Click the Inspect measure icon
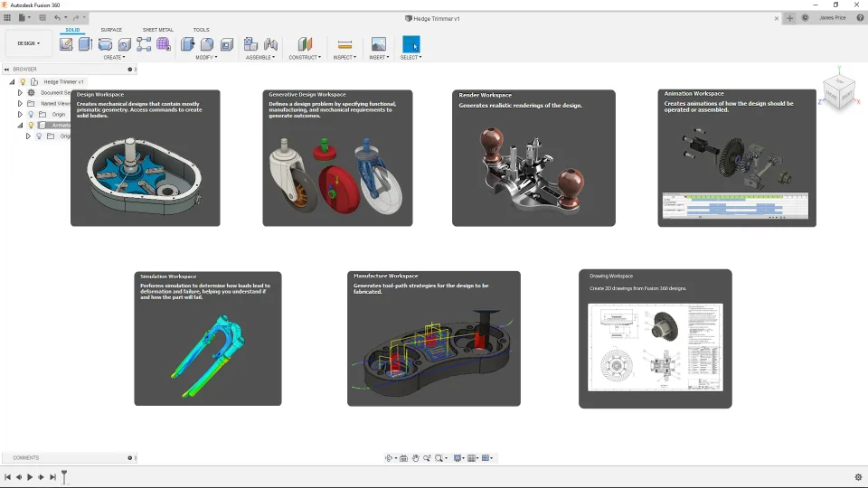The width and height of the screenshot is (868, 488). 344,44
